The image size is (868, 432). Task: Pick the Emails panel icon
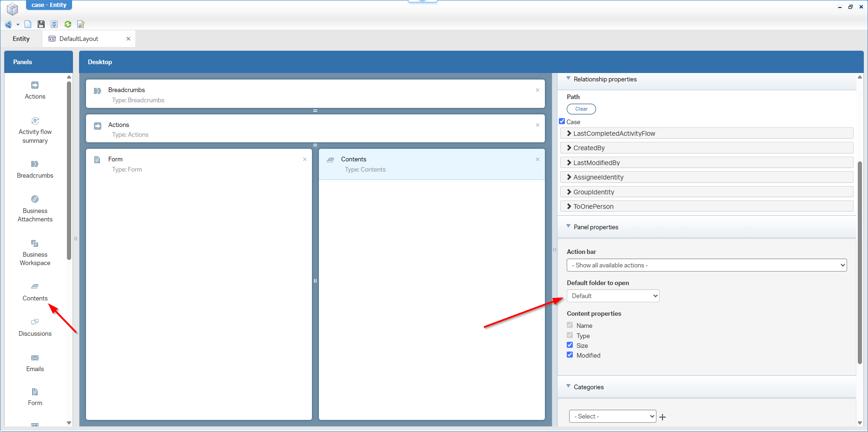35,358
